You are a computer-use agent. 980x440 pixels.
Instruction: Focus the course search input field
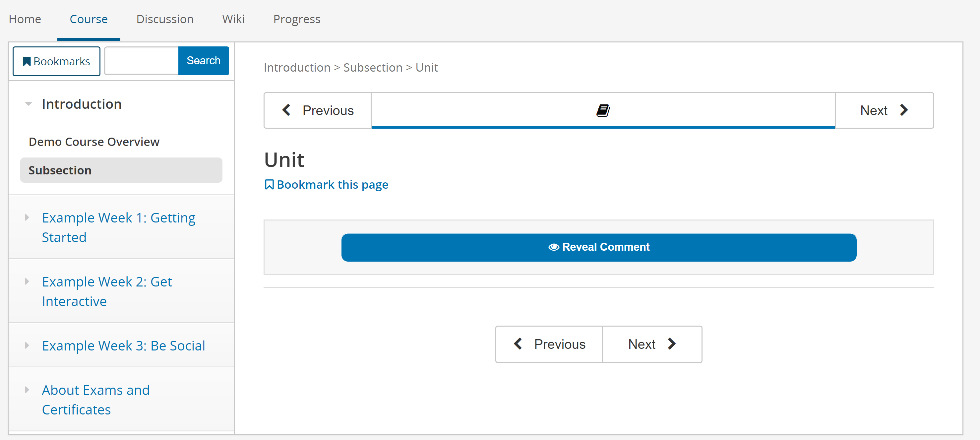142,61
